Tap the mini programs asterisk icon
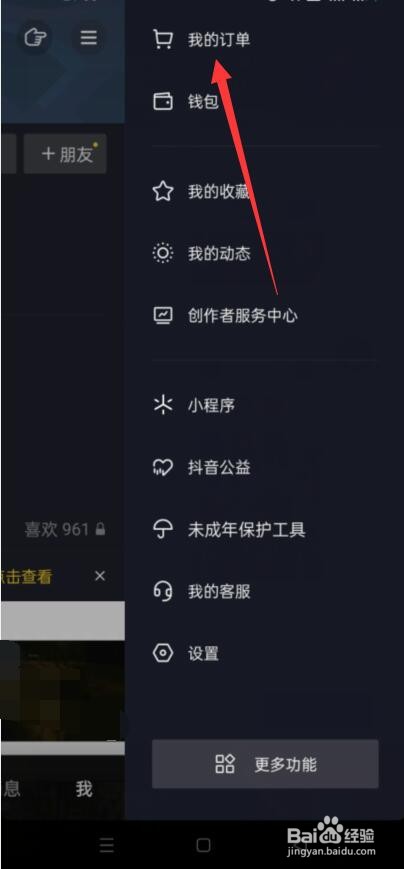Image resolution: width=404 pixels, height=869 pixels. pyautogui.click(x=162, y=405)
